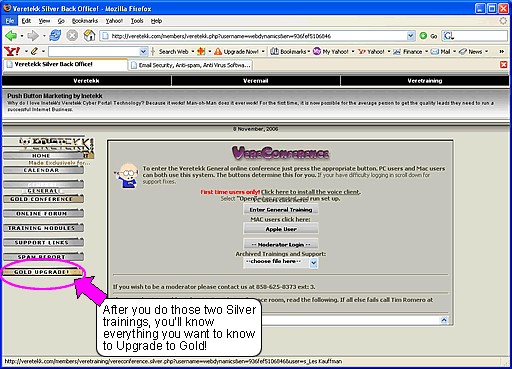
Task: Click the green Go button
Action: [429, 36]
